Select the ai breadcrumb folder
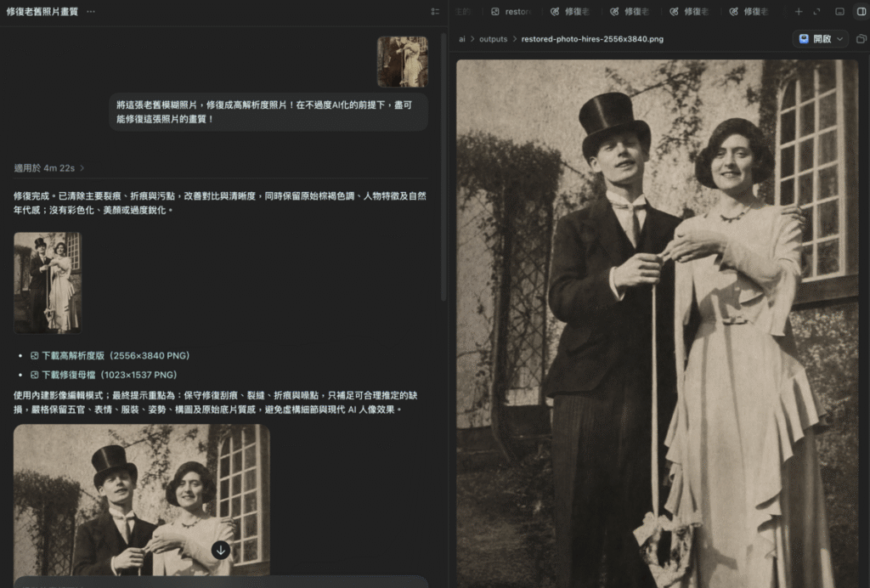Screen dimensions: 870x588 (x=461, y=39)
